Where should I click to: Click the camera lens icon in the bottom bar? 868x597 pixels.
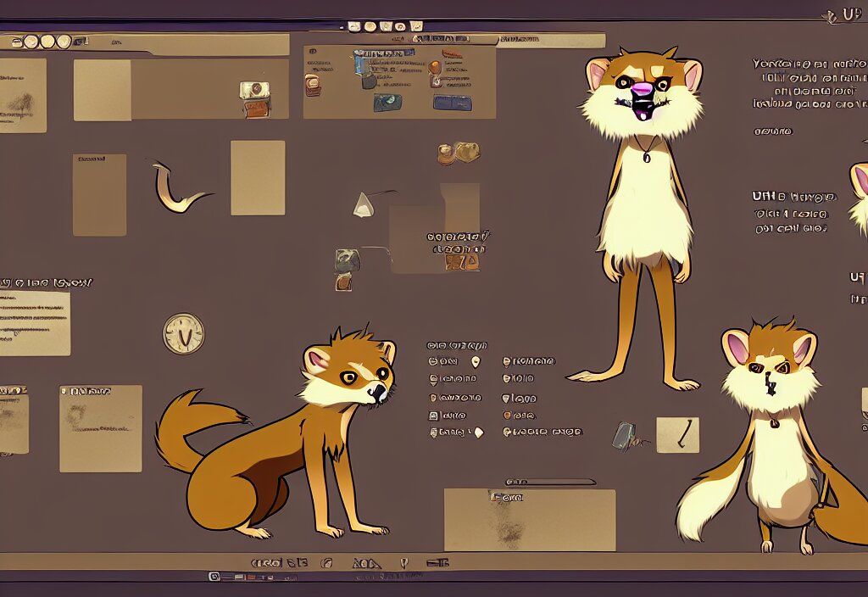327,562
